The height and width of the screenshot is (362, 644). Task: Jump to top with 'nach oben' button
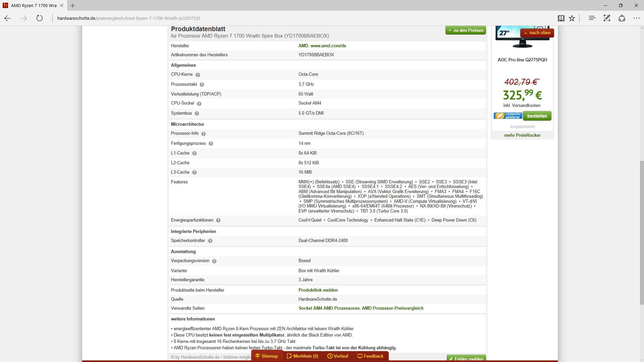[537, 33]
